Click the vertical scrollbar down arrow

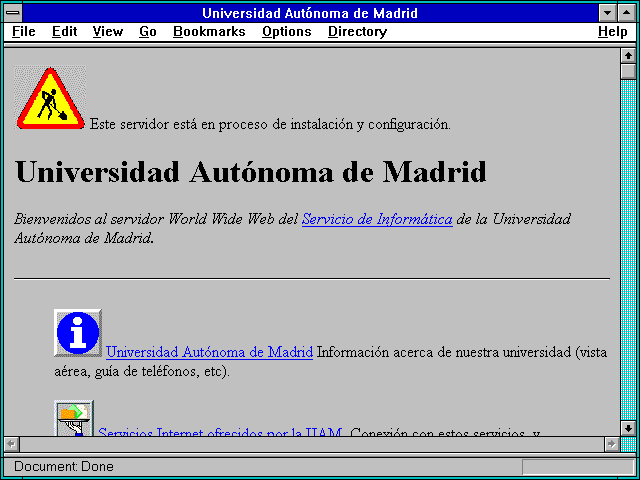pyautogui.click(x=628, y=428)
